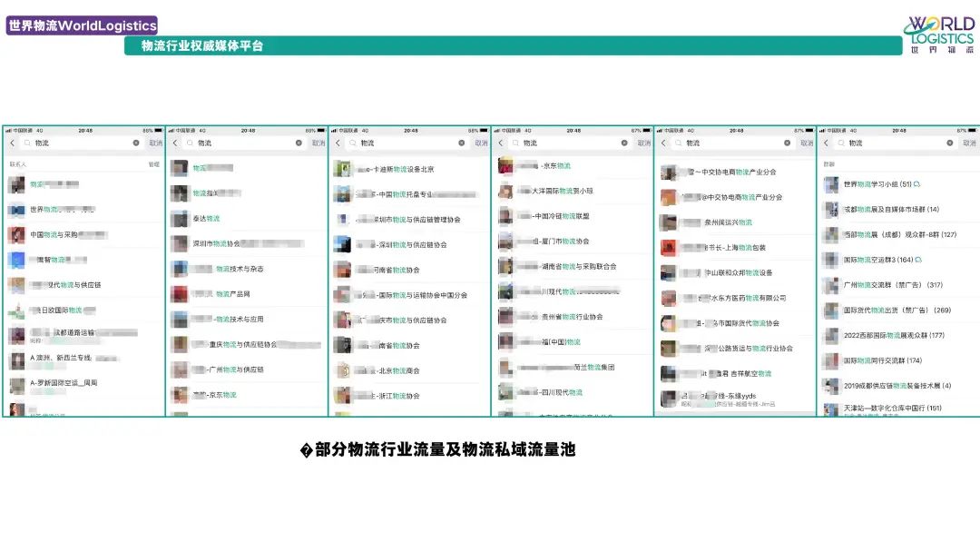Tap back arrow on screen listing 中国冷链物流联盟
The width and height of the screenshot is (980, 552).
501,143
